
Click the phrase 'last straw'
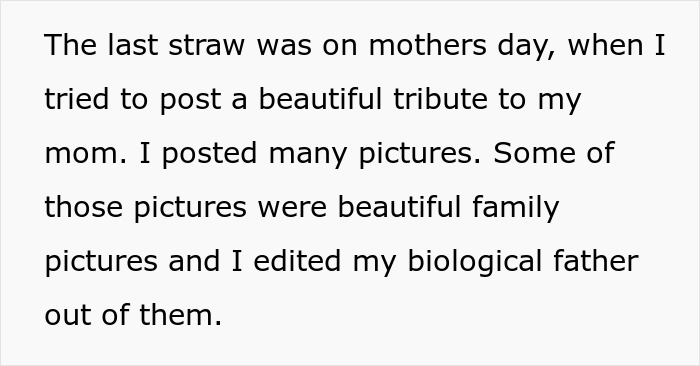(x=176, y=45)
